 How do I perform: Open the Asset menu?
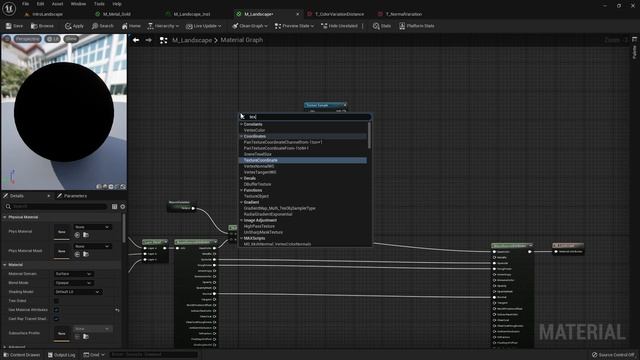pyautogui.click(x=57, y=4)
